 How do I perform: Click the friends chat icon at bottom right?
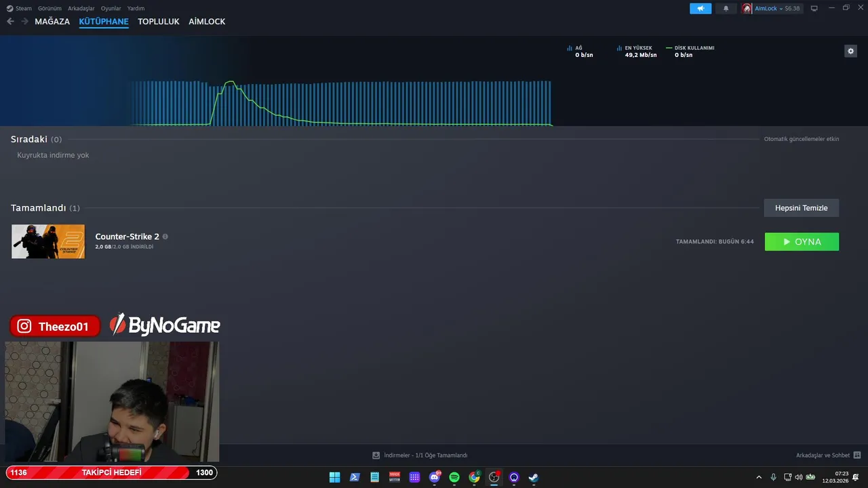857,455
